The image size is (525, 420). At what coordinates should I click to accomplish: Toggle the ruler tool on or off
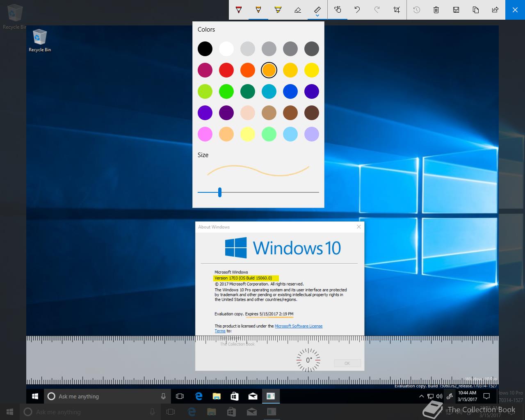point(317,9)
